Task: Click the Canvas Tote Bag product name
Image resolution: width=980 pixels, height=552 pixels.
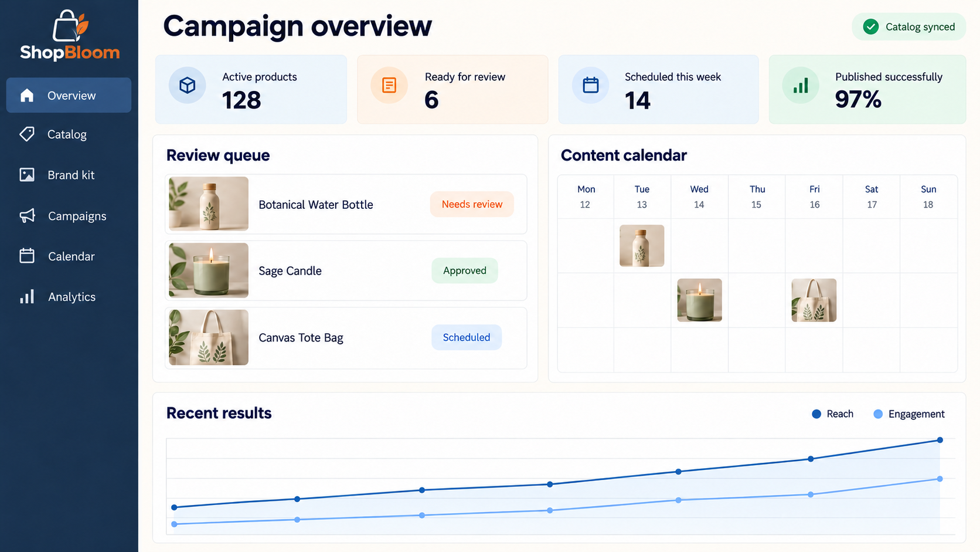Action: [301, 338]
